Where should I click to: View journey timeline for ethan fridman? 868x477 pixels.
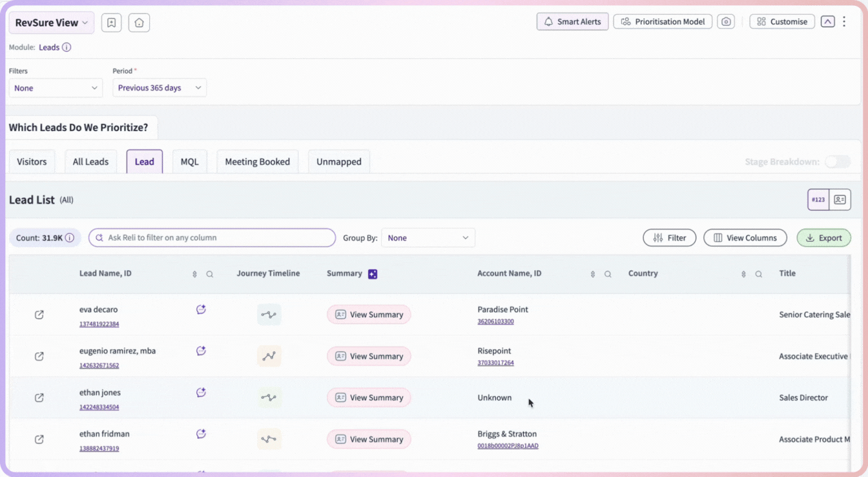[269, 439]
